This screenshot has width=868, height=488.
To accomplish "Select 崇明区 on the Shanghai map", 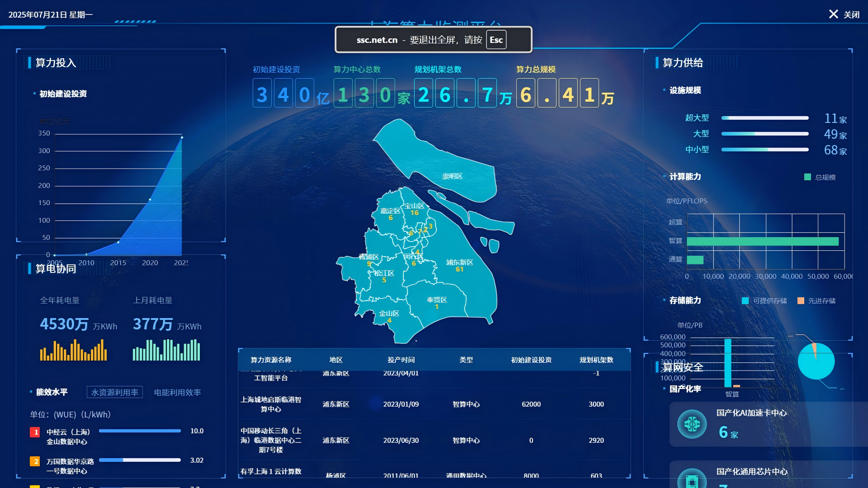I will 452,176.
